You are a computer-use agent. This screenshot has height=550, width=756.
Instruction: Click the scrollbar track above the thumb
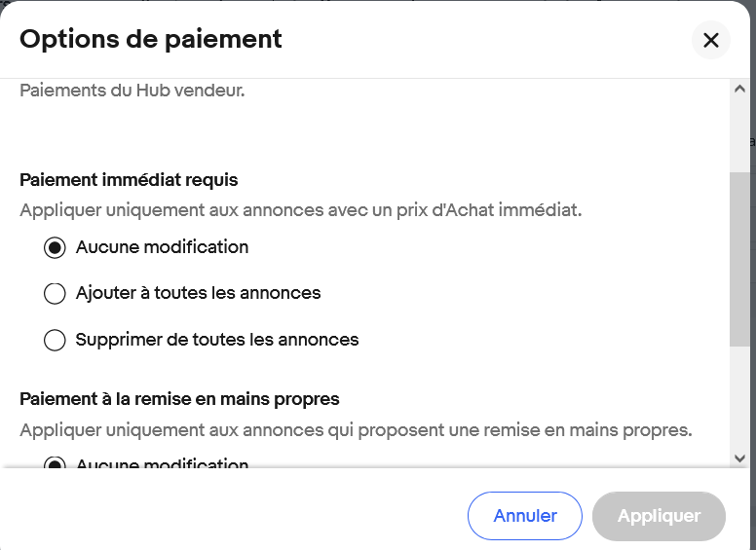[x=739, y=135]
